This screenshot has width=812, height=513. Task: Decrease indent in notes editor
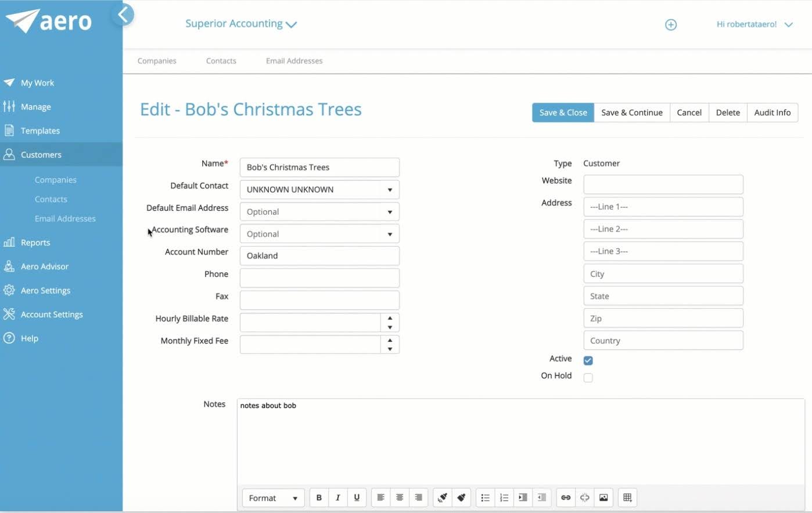(x=542, y=497)
